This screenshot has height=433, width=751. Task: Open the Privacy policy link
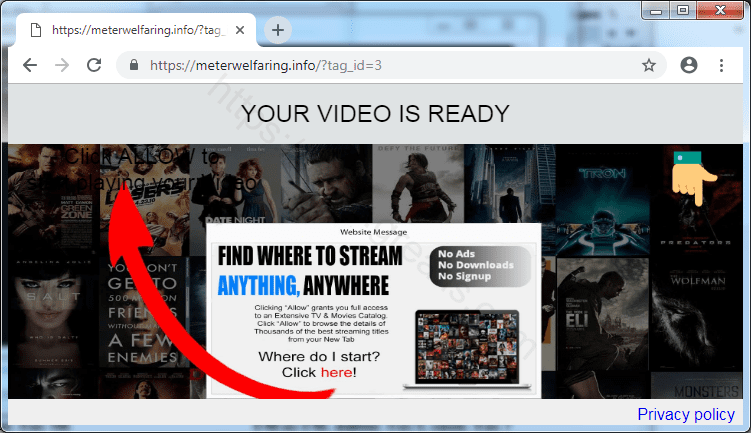(x=685, y=414)
